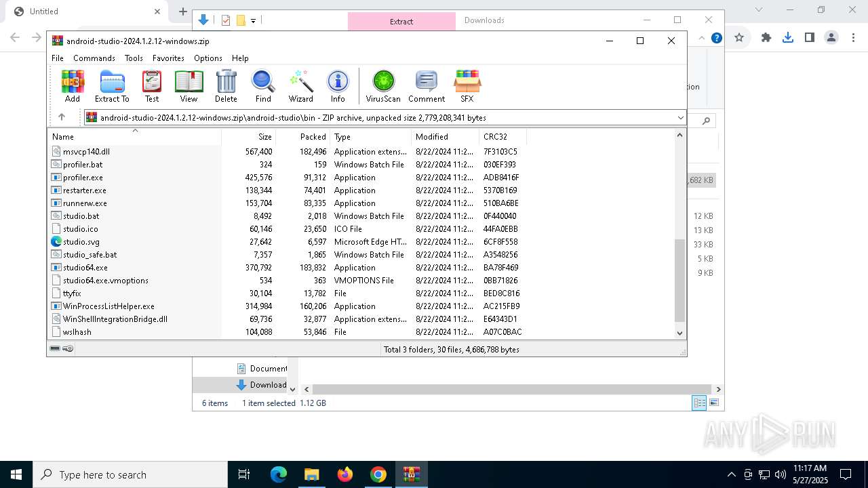Viewport: 868px width, 488px height.
Task: Select profiler.exe file
Action: click(x=83, y=178)
